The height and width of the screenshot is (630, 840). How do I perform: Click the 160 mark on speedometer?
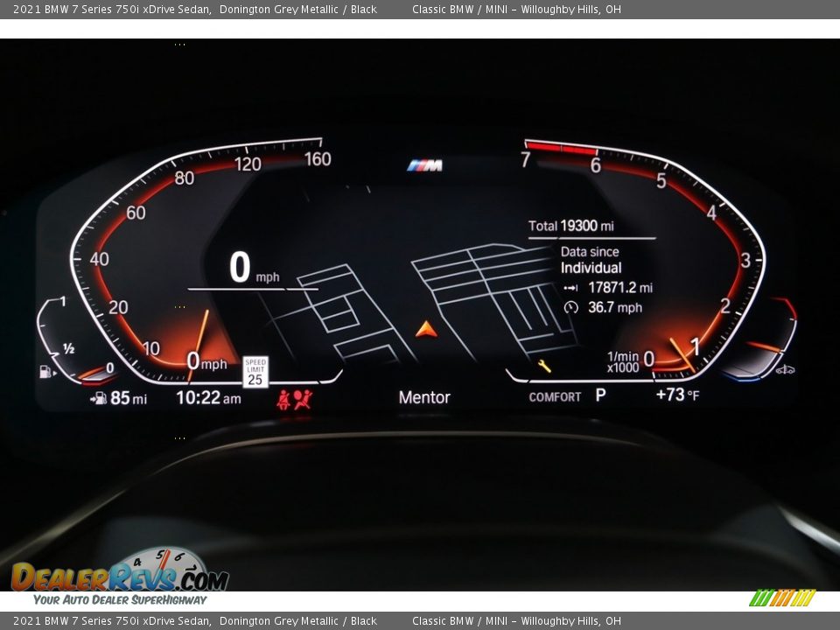[318, 159]
